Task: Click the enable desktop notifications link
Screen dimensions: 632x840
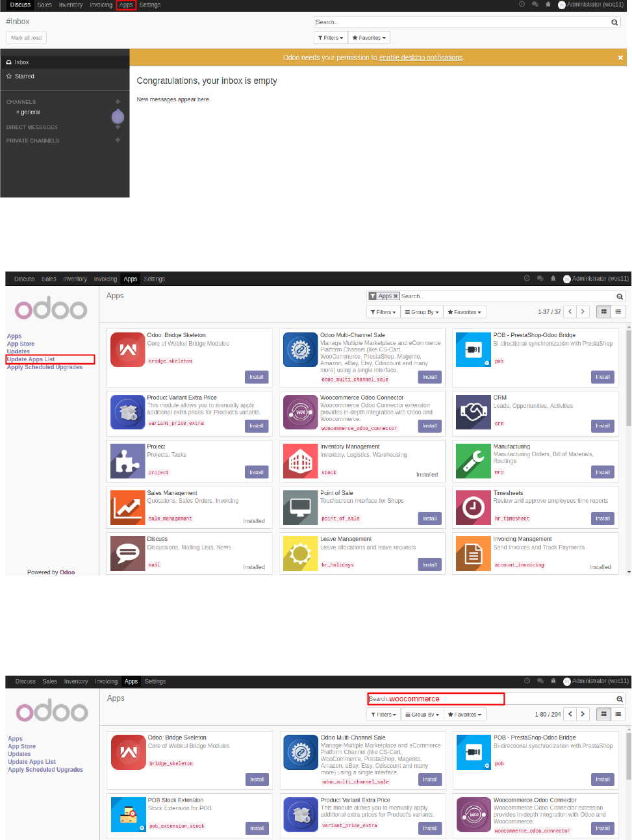Action: click(x=421, y=57)
